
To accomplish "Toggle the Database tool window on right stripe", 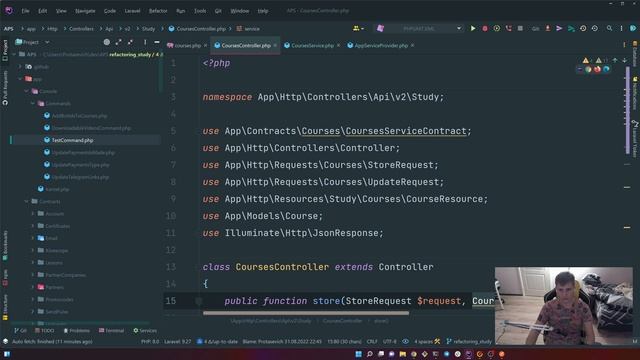I will point(635,53).
